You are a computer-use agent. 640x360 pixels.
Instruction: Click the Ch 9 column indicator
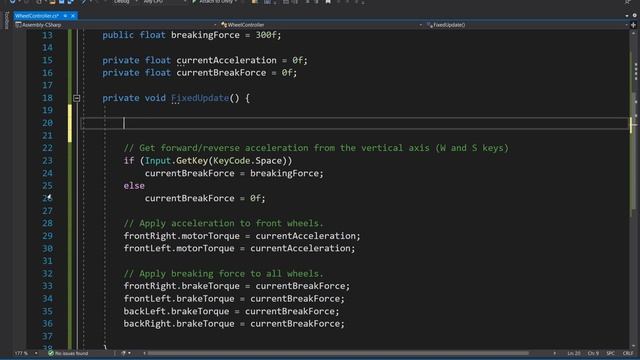(x=593, y=353)
